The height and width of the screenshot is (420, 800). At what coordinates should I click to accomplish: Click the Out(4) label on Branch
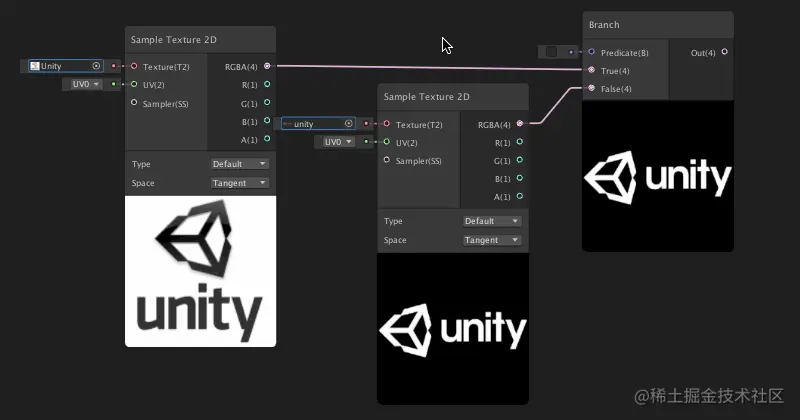[703, 53]
